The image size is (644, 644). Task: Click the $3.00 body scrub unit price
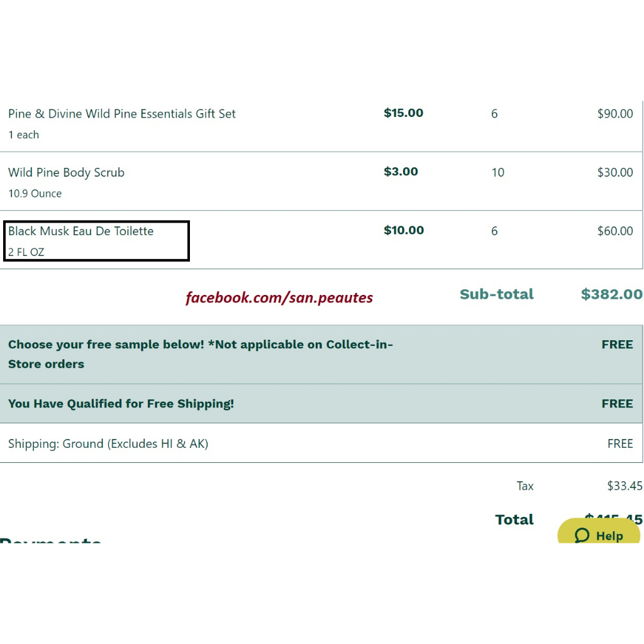[x=401, y=172]
